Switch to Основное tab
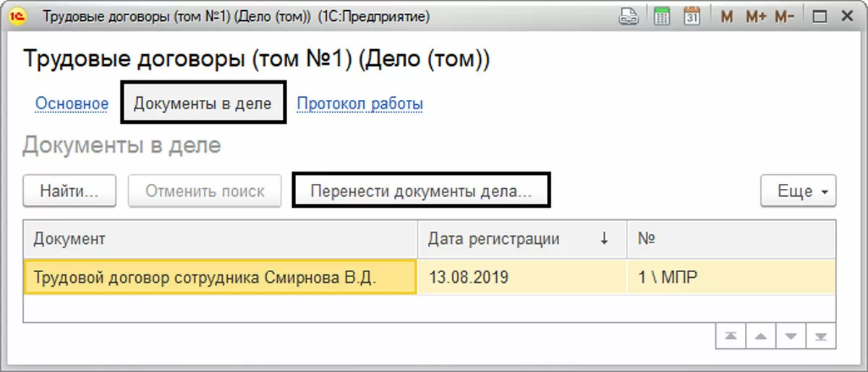Screen dimensions: 868x372 click(x=72, y=103)
